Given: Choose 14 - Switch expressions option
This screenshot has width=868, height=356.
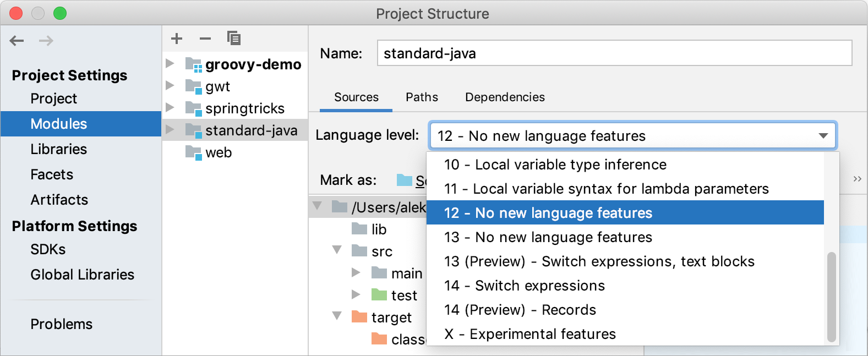Looking at the screenshot, I should click(626, 286).
